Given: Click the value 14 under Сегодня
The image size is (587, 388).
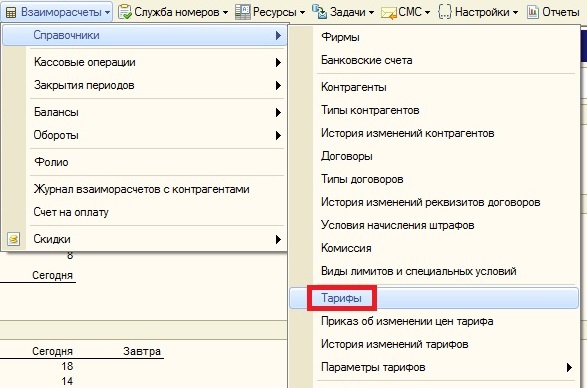Looking at the screenshot, I should [x=67, y=381].
